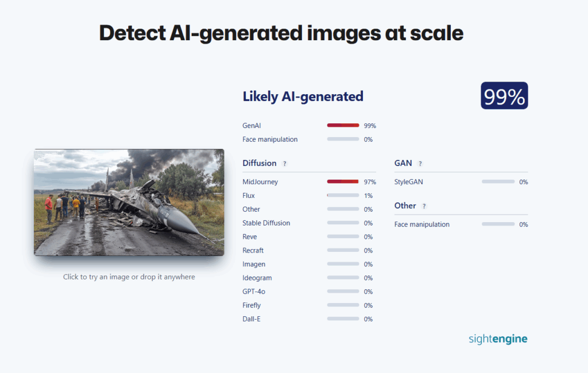Screen dimensions: 588x373
Task: Select the MidJourney label
Action: click(260, 181)
